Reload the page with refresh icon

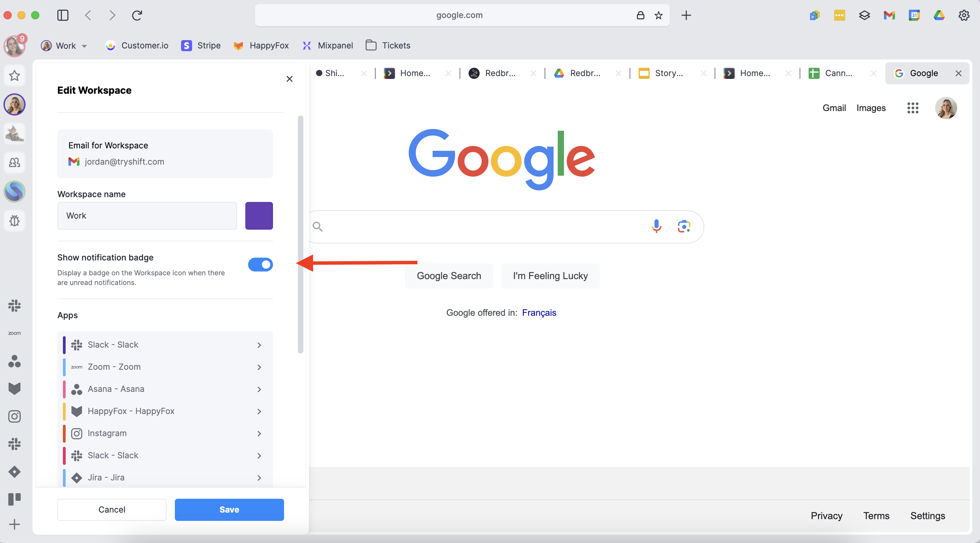tap(137, 15)
